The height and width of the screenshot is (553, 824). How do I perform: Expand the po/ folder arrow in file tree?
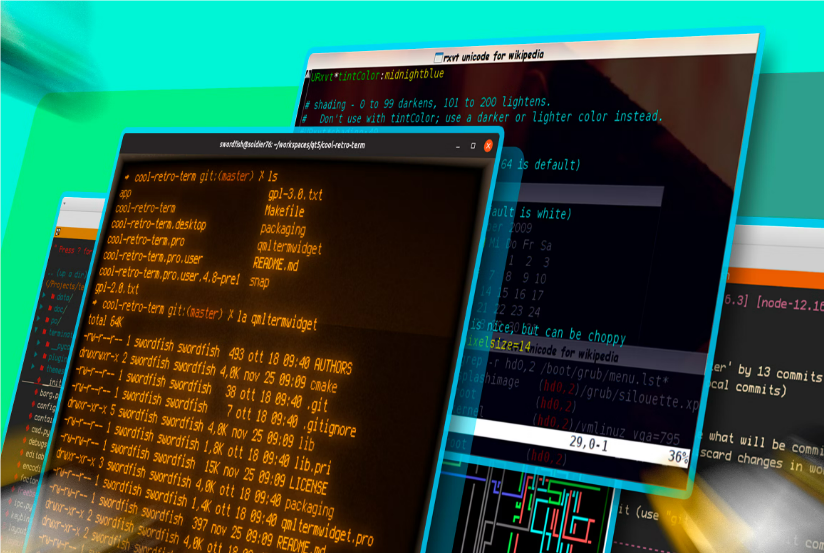click(x=38, y=319)
